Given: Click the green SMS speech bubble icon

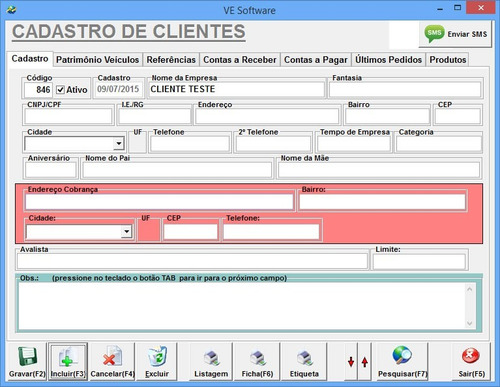Looking at the screenshot, I should click(x=434, y=34).
